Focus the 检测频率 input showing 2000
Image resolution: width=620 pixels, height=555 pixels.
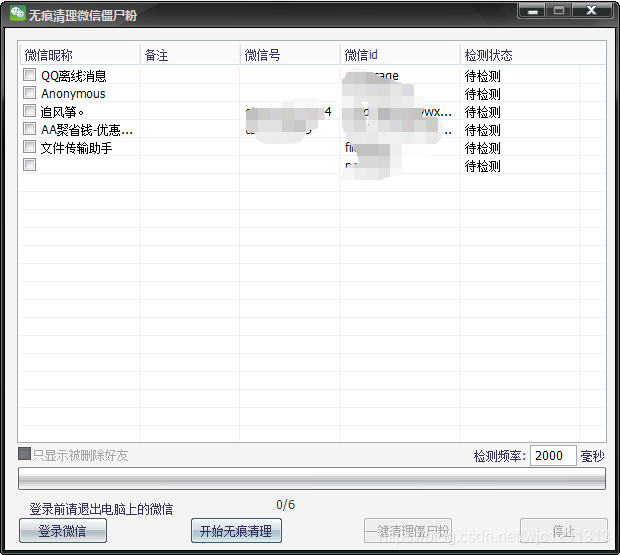point(553,455)
